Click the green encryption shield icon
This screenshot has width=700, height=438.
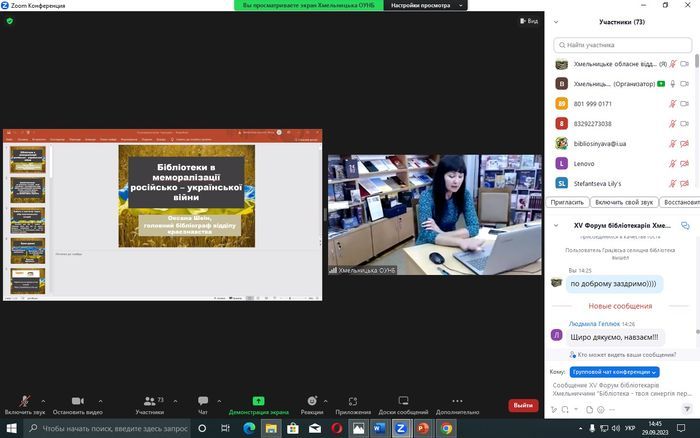click(10, 20)
